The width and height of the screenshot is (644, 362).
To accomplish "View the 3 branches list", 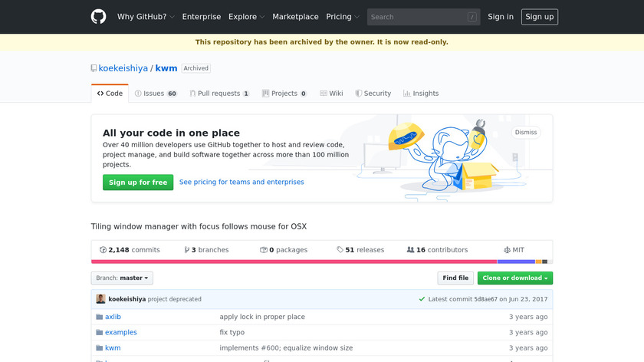I will [x=206, y=250].
